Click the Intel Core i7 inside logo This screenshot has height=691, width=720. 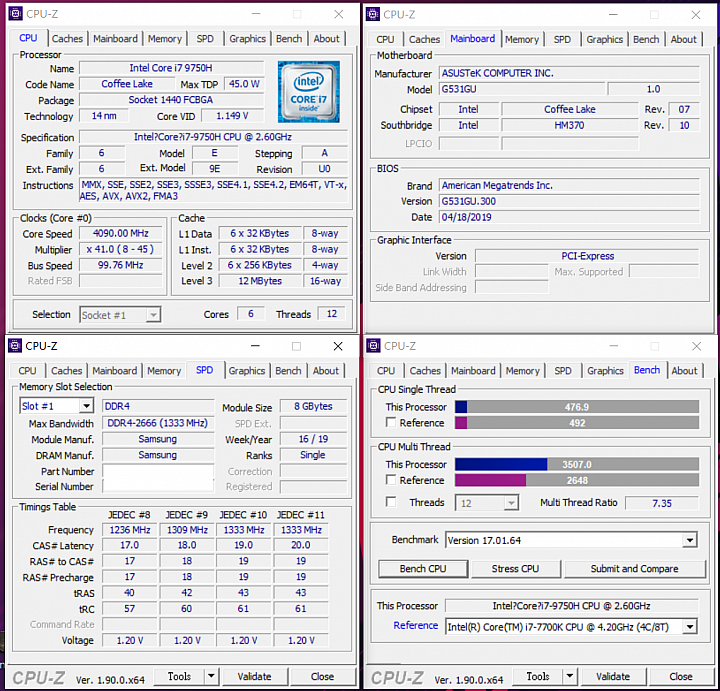pyautogui.click(x=309, y=91)
